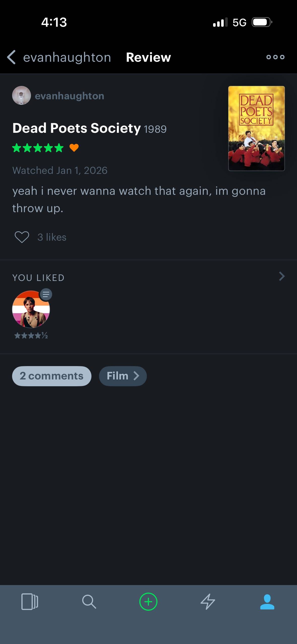This screenshot has height=644, width=297.
Task: Open the three-dot more options menu
Action: pos(275,57)
